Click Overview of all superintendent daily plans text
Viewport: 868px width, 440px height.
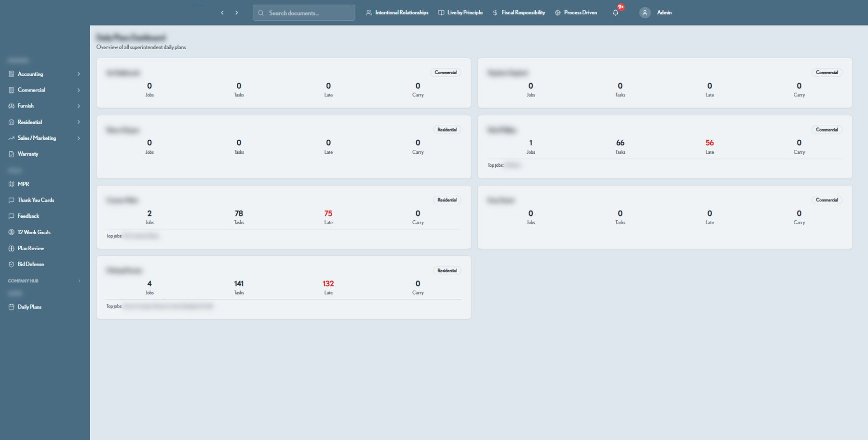pos(141,47)
